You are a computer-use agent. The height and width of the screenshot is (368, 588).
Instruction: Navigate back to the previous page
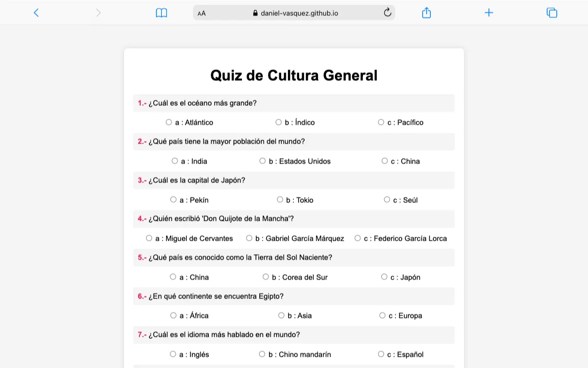point(36,12)
